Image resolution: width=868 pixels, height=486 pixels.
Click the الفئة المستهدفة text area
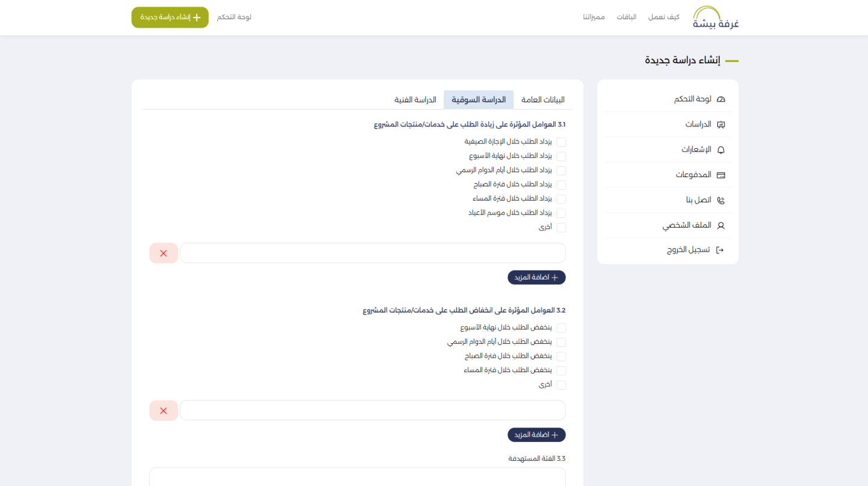[357, 476]
